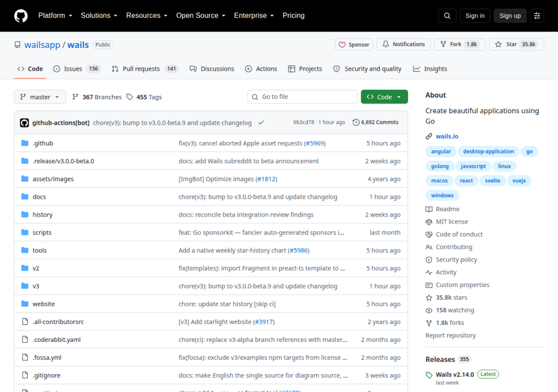Open the GitHub home logo
The image size is (558, 392).
pos(21,16)
